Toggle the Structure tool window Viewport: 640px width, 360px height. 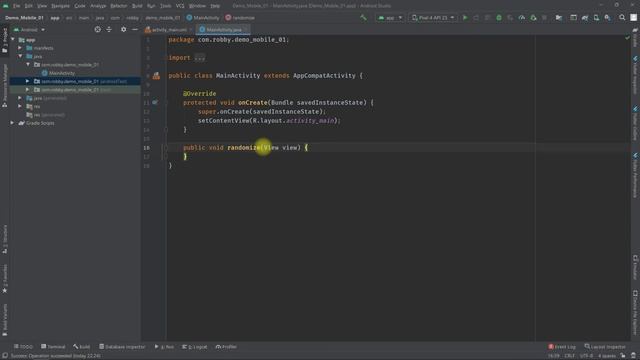[x=5, y=240]
